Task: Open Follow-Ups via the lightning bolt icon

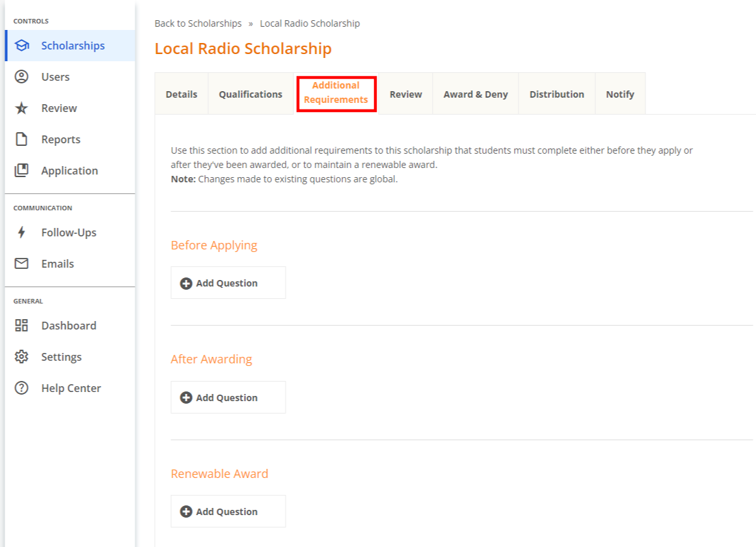Action: (21, 232)
